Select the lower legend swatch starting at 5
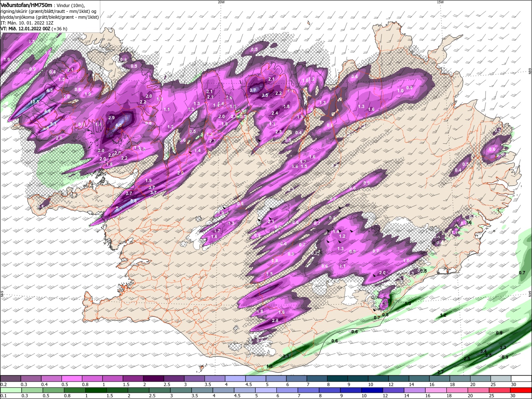The image size is (532, 399). click(266, 390)
